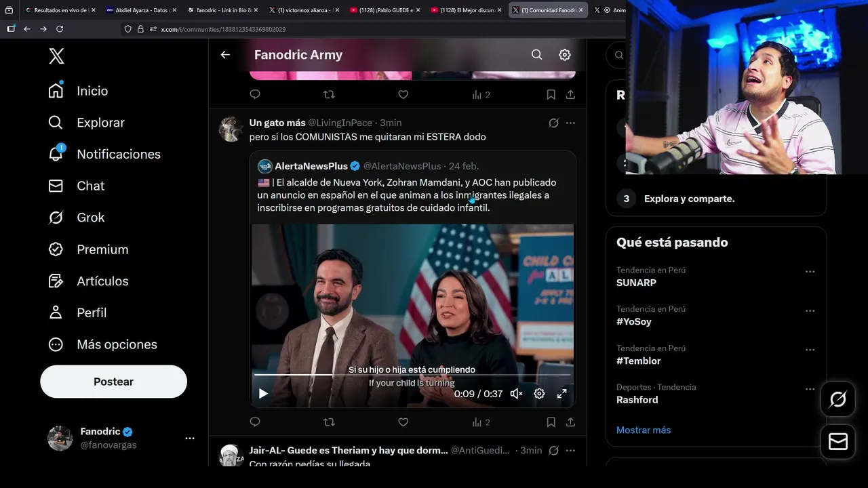Open Grok in sidebar
This screenshot has width=868, height=488.
tap(76, 218)
